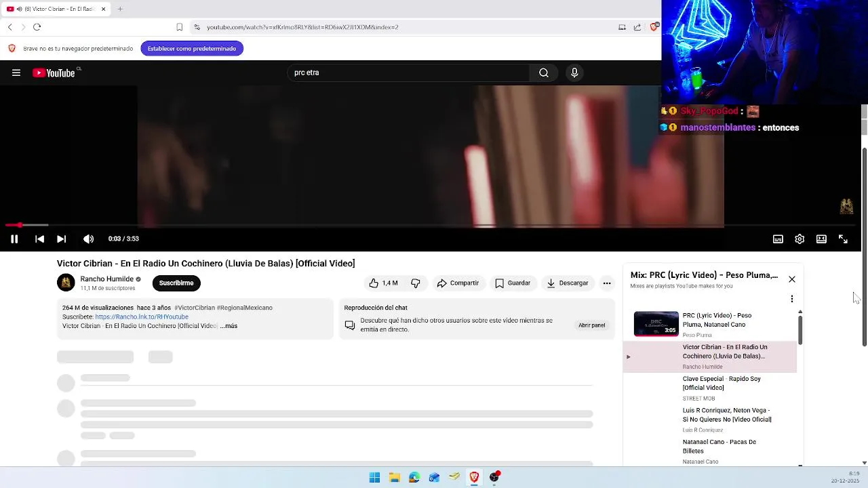
Task: Subscribe with Suscribirme button
Action: click(x=176, y=283)
